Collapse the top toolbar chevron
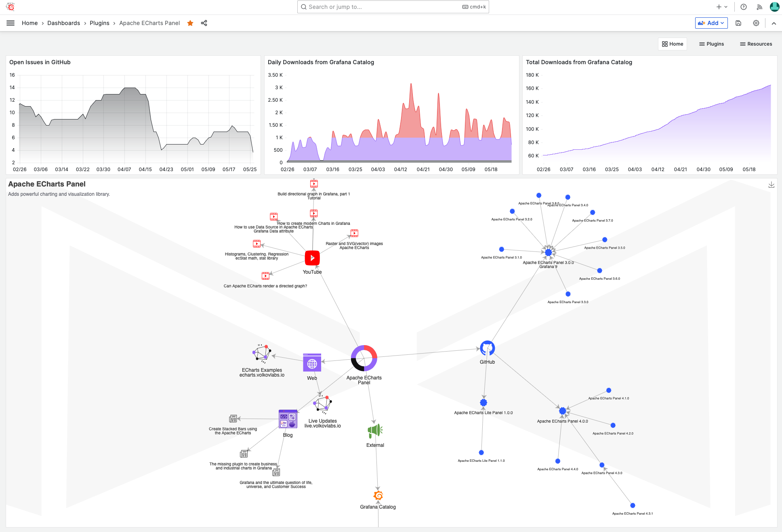The image size is (782, 532). [774, 23]
